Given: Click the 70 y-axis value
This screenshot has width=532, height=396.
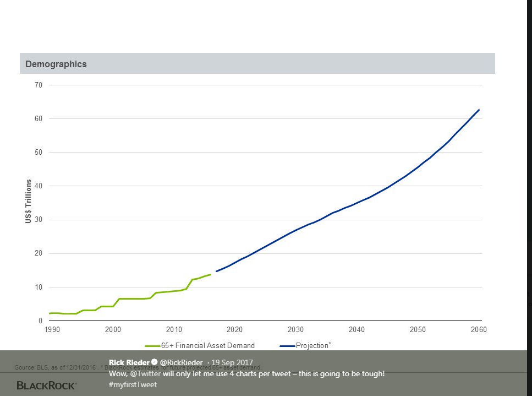Looking at the screenshot, I should [39, 85].
